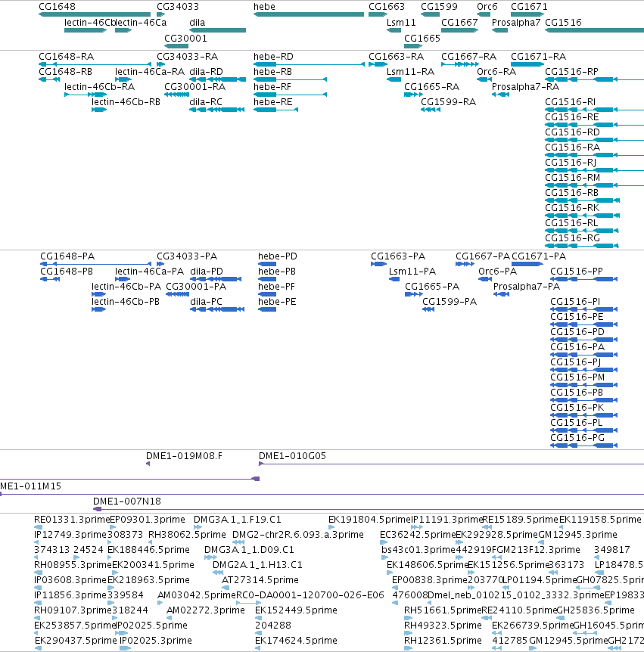Click the Orc6 gene label
This screenshot has width=644, height=652.
[487, 7]
